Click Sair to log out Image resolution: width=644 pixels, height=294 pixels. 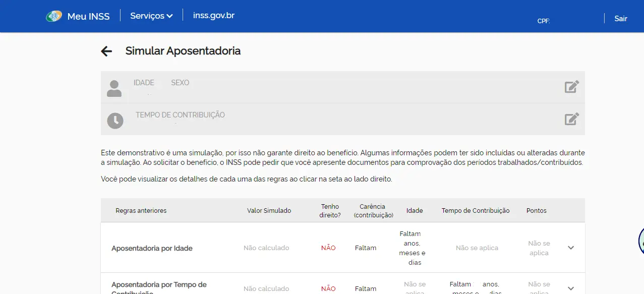click(x=620, y=19)
